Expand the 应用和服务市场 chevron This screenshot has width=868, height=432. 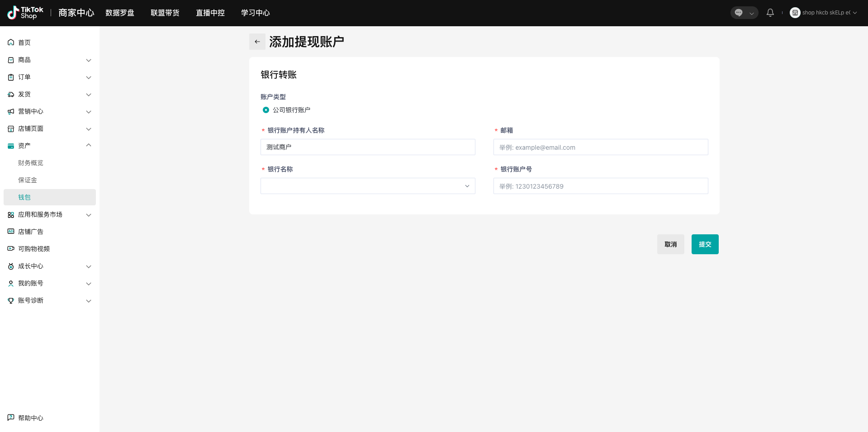pyautogui.click(x=89, y=215)
